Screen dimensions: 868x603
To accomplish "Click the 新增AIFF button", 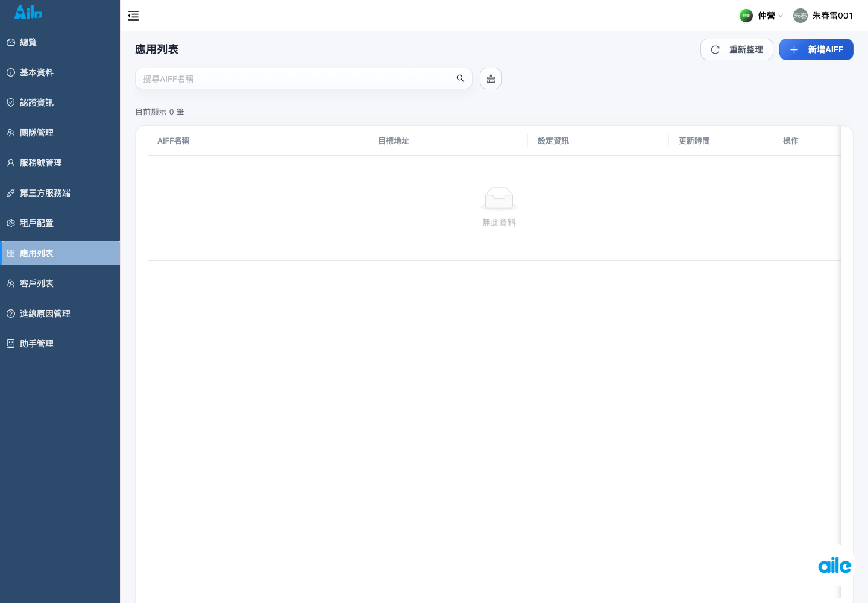I will (816, 49).
